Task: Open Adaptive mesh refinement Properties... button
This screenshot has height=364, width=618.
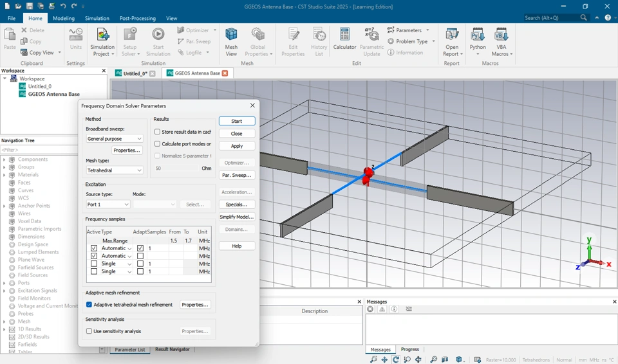Action: point(195,305)
